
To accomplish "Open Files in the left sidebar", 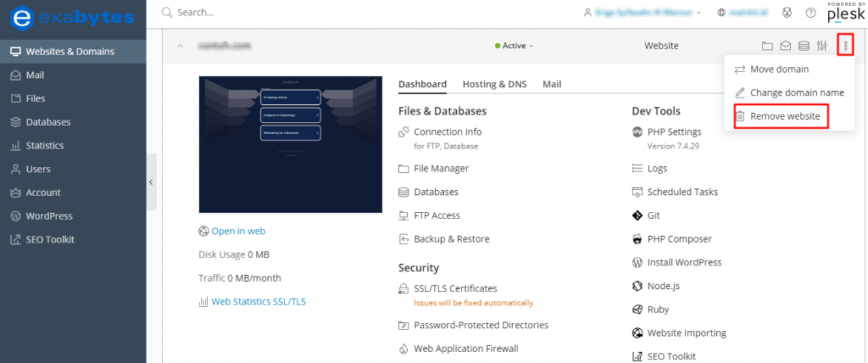I will pos(73,98).
